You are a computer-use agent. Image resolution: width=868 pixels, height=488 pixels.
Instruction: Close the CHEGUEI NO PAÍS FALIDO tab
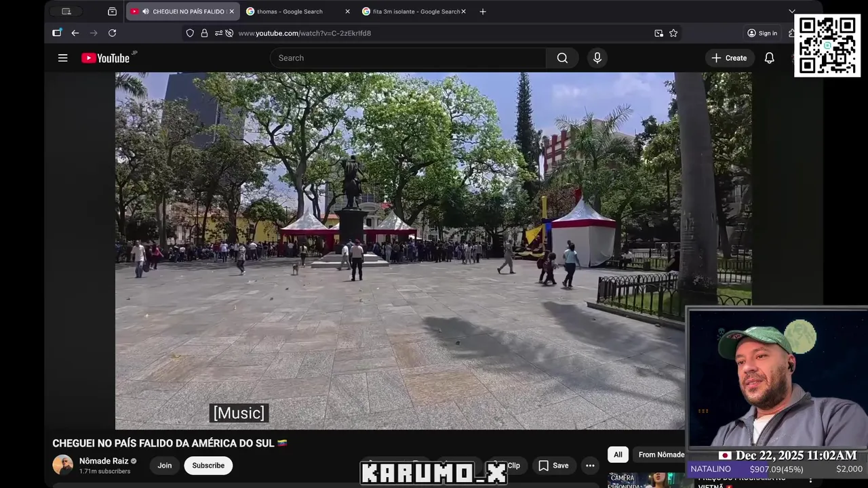(x=231, y=12)
